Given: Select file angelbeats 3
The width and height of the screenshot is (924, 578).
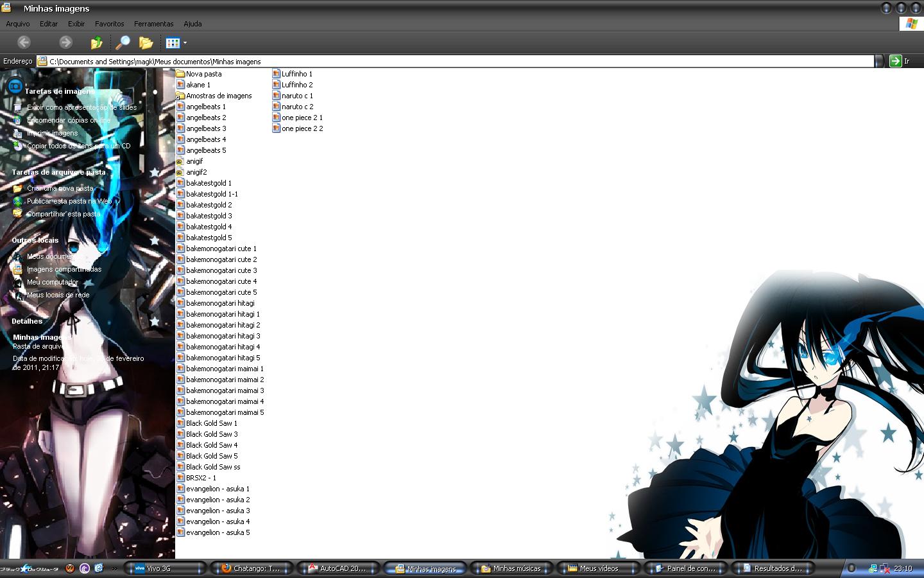Looking at the screenshot, I should tap(206, 128).
